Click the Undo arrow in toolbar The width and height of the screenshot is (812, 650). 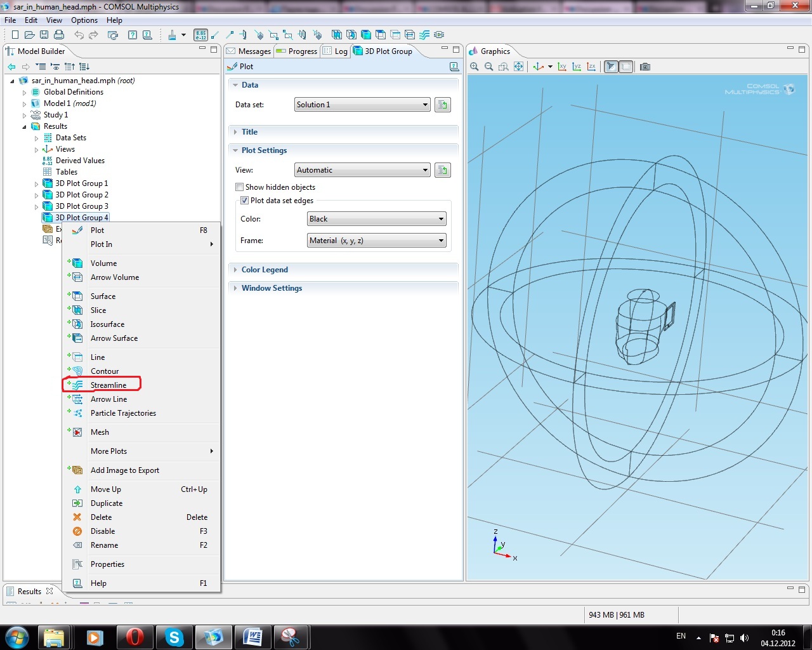[x=79, y=35]
